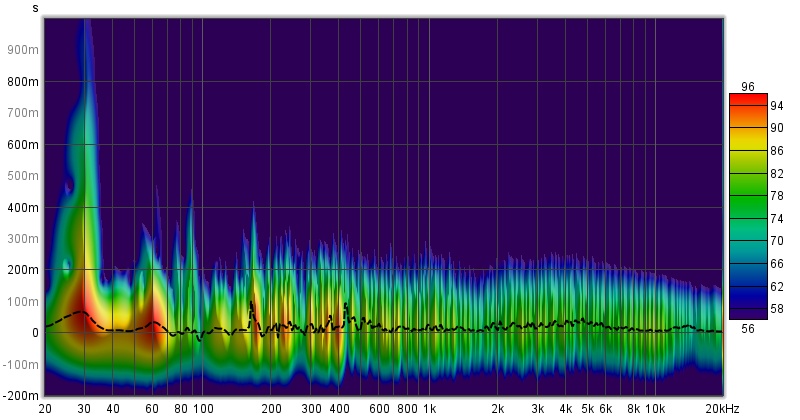The height and width of the screenshot is (420, 800).
Task: Click the dashed peak-energy line peak near 170 Hz
Action: [x=251, y=302]
